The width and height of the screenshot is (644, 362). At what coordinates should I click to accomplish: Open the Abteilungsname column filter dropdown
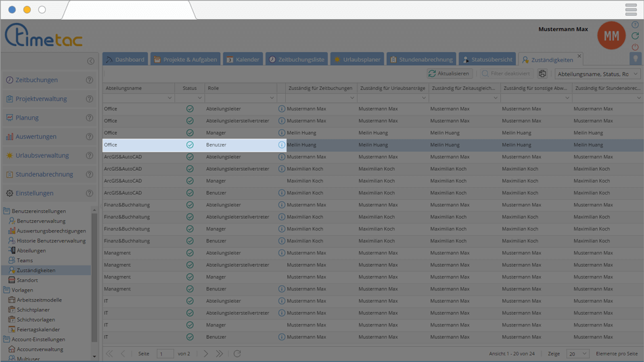pos(170,98)
